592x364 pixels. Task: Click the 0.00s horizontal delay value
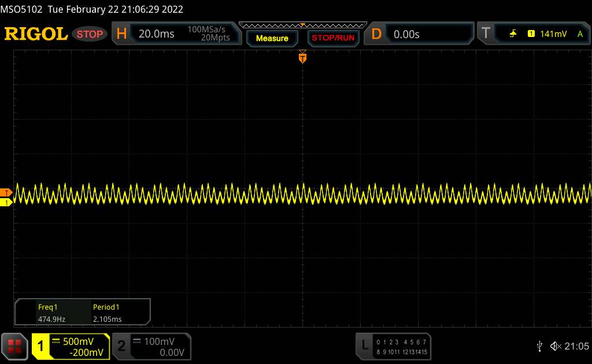pyautogui.click(x=406, y=34)
